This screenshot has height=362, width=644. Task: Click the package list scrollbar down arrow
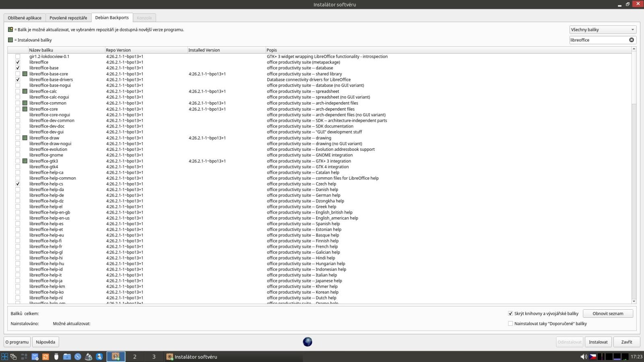coord(634,301)
